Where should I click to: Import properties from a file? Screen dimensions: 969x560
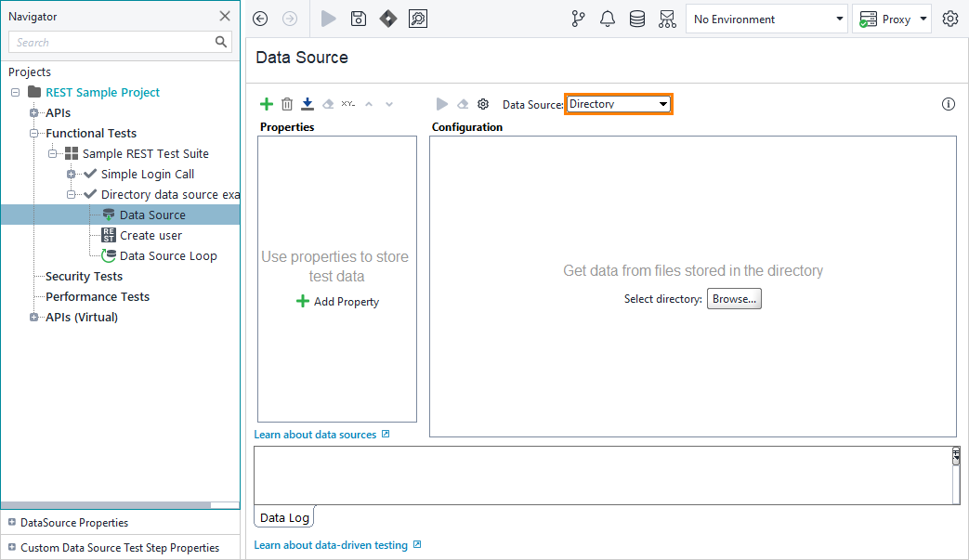pos(307,103)
